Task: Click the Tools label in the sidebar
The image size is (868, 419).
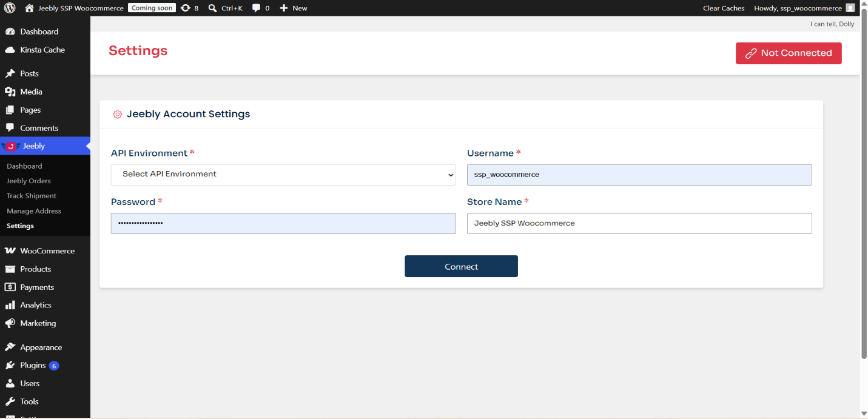Action: coord(29,401)
